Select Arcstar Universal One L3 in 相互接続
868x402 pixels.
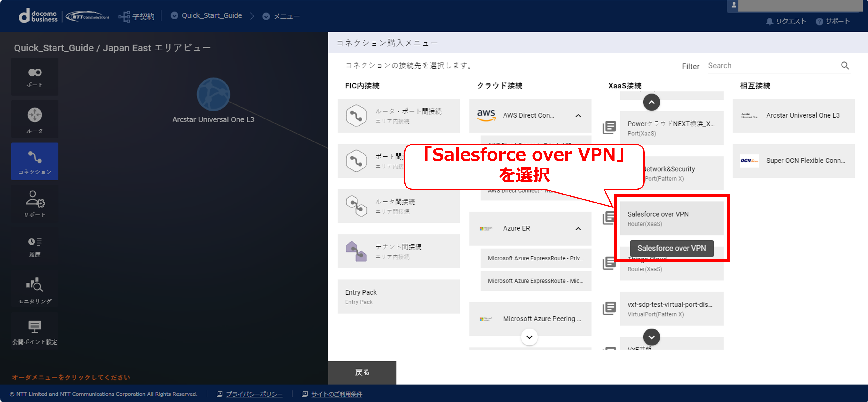pyautogui.click(x=793, y=116)
